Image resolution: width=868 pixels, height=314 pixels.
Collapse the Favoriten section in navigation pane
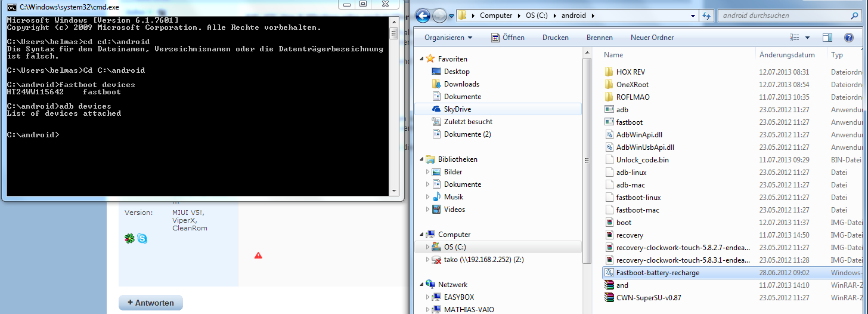point(423,59)
